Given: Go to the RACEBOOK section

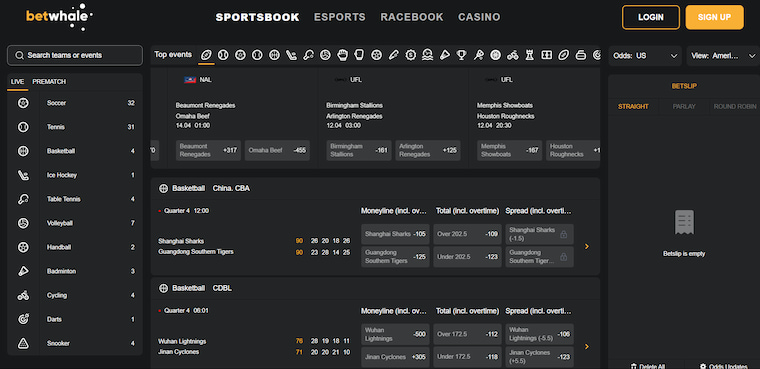Looking at the screenshot, I should coord(412,17).
